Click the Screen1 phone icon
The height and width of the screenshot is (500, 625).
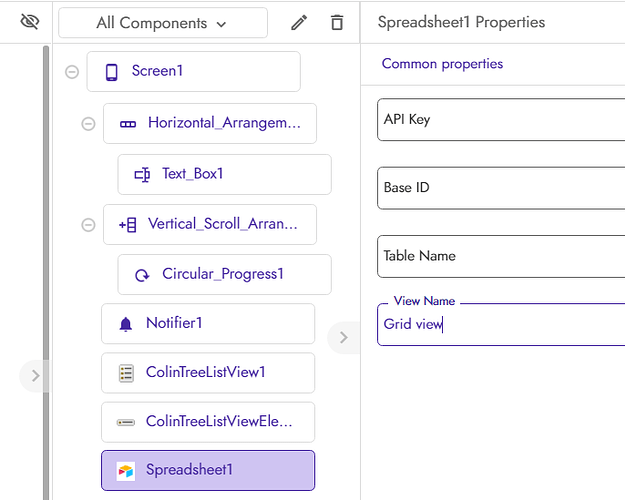click(x=112, y=72)
